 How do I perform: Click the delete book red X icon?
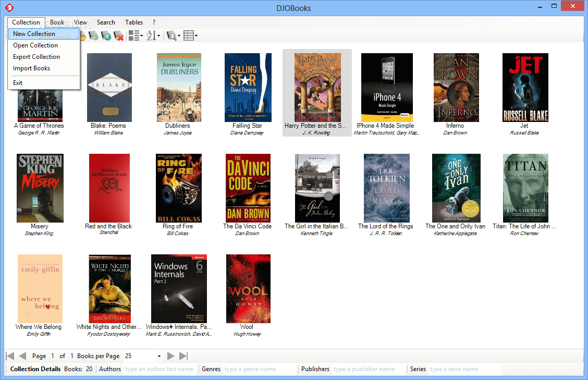pyautogui.click(x=118, y=35)
